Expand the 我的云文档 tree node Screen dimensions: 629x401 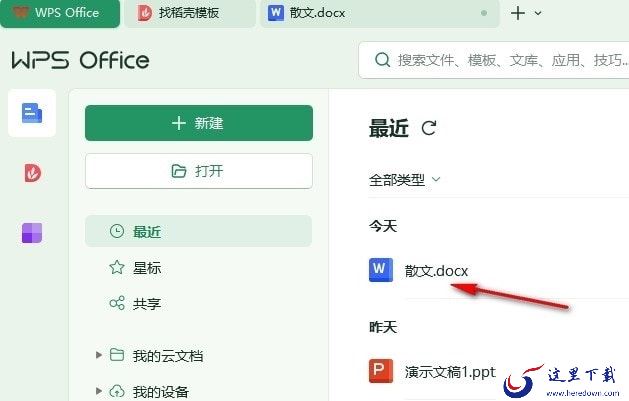tap(98, 355)
